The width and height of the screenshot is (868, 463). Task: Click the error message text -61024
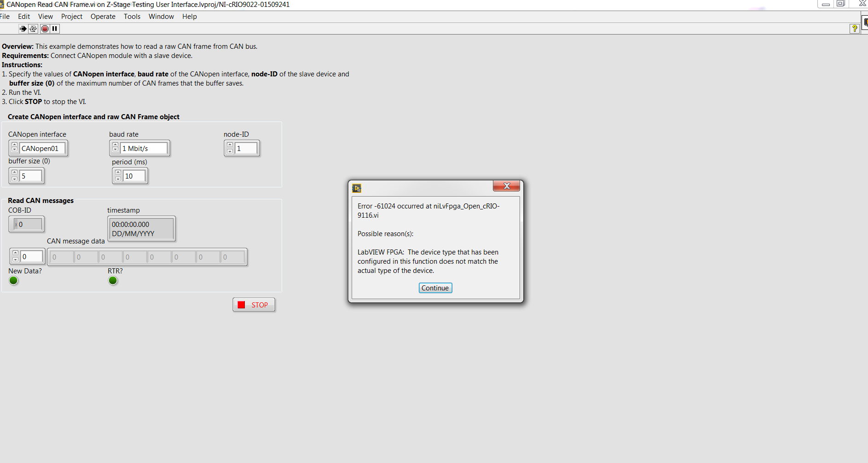(428, 210)
